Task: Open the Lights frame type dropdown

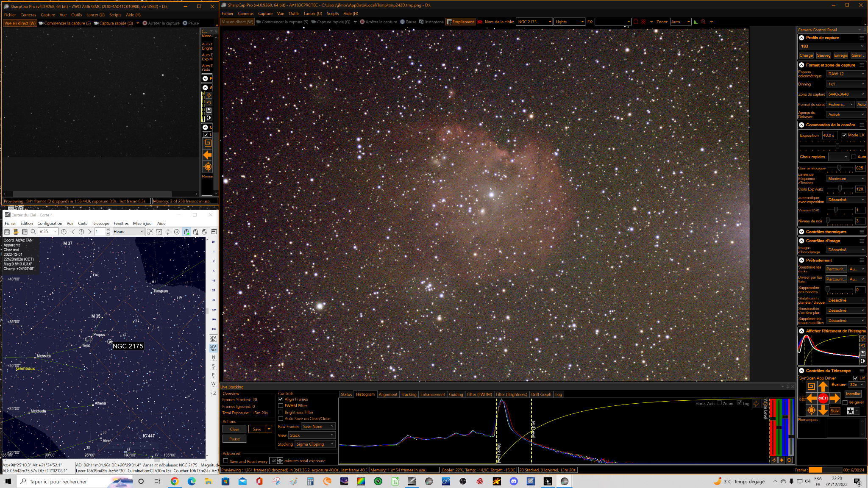Action: coord(570,22)
